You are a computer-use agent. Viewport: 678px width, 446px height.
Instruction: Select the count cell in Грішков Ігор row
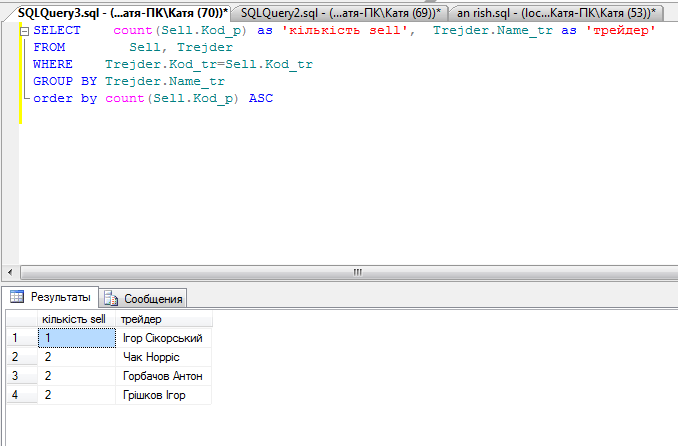point(77,395)
